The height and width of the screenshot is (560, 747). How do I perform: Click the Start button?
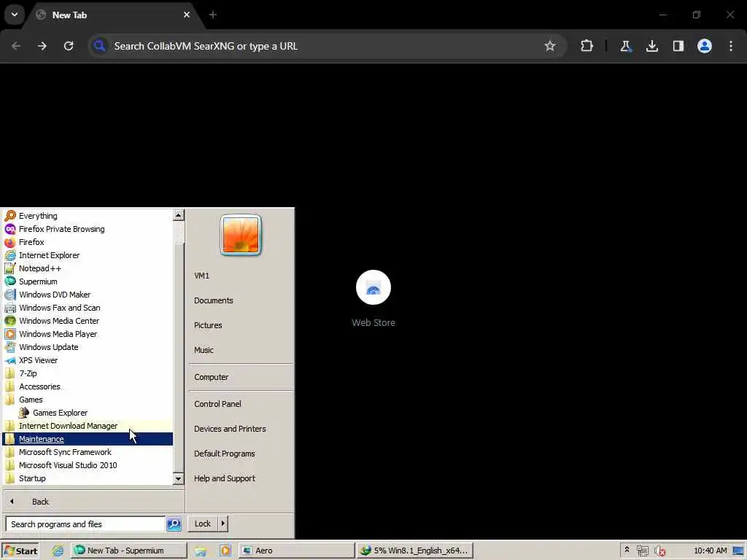click(20, 551)
